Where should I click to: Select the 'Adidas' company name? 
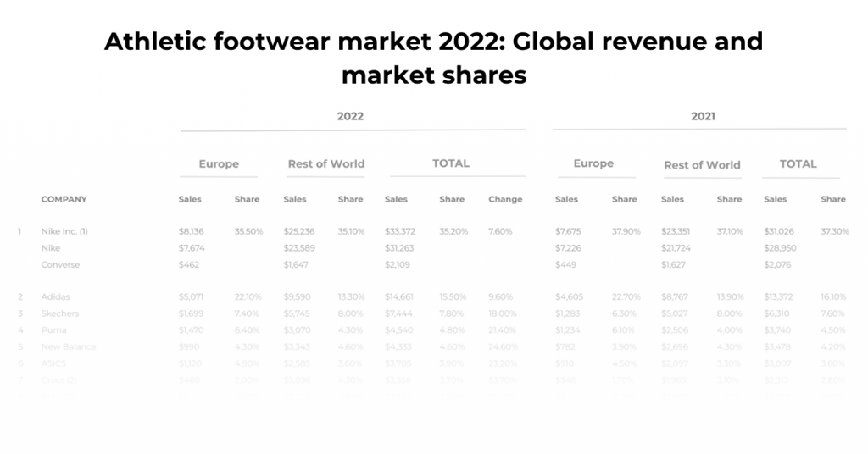[55, 296]
